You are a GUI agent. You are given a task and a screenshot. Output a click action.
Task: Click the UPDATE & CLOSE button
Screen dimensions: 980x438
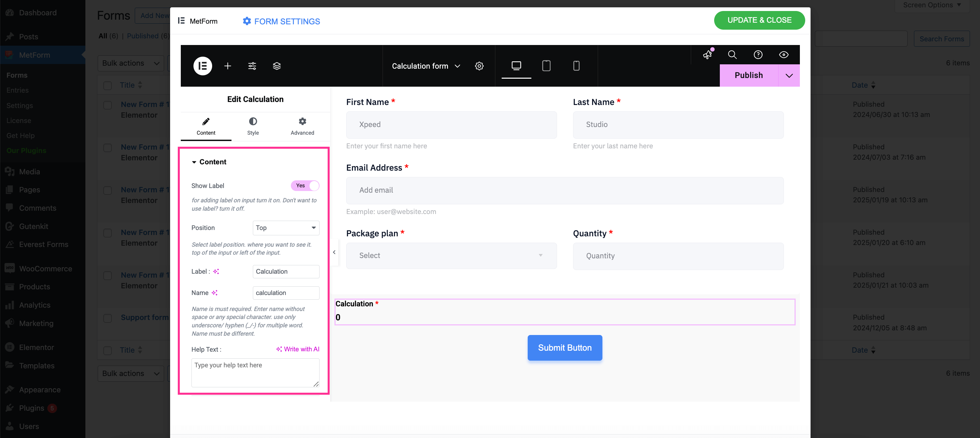point(759,20)
